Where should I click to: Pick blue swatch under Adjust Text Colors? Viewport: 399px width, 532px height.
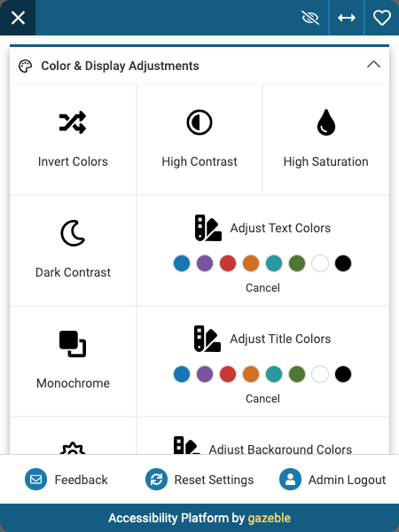[182, 263]
